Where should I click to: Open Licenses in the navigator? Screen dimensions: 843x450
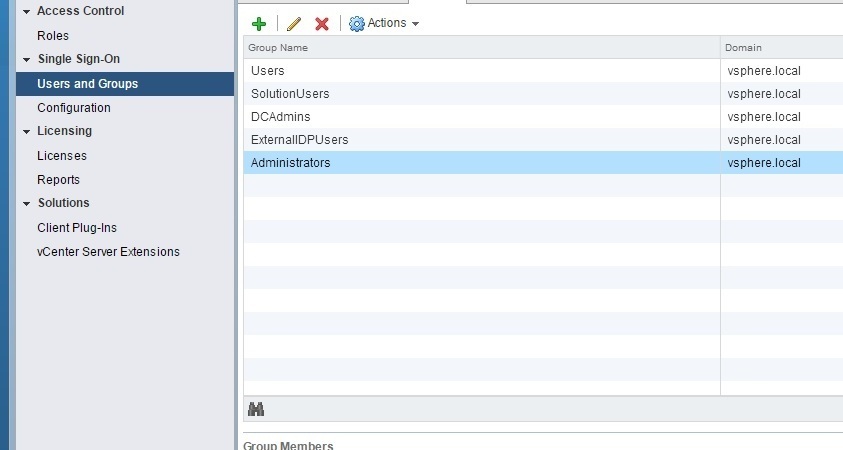click(x=62, y=155)
